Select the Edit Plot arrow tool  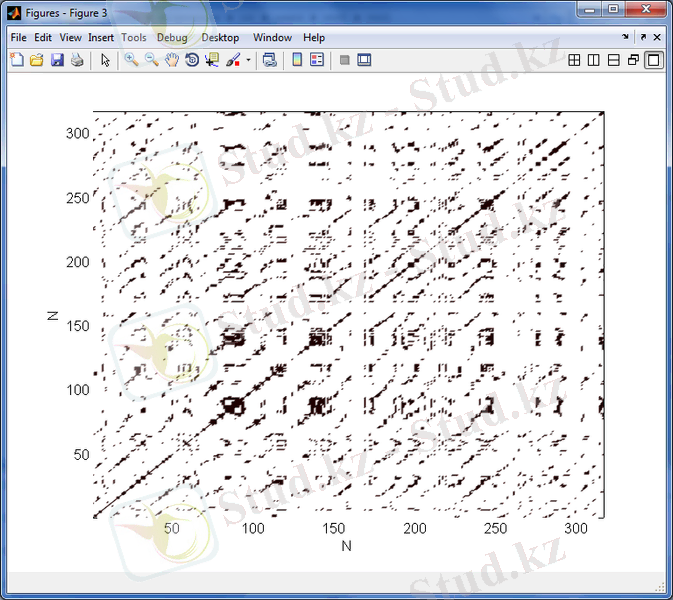[x=105, y=60]
